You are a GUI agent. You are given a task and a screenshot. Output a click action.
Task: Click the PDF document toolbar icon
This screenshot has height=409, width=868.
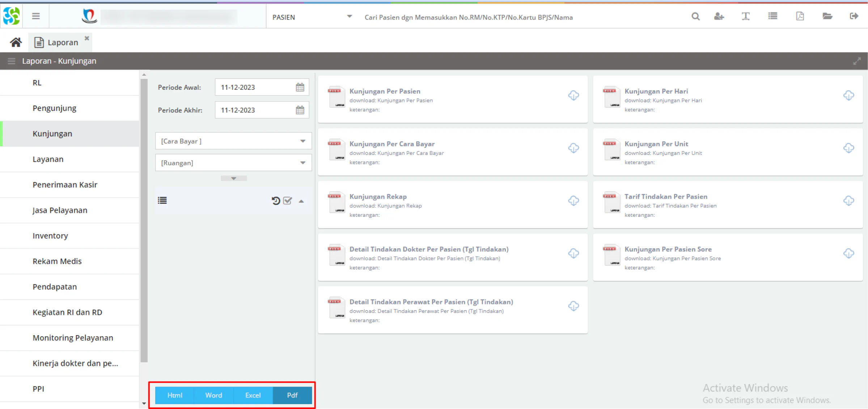click(x=800, y=16)
